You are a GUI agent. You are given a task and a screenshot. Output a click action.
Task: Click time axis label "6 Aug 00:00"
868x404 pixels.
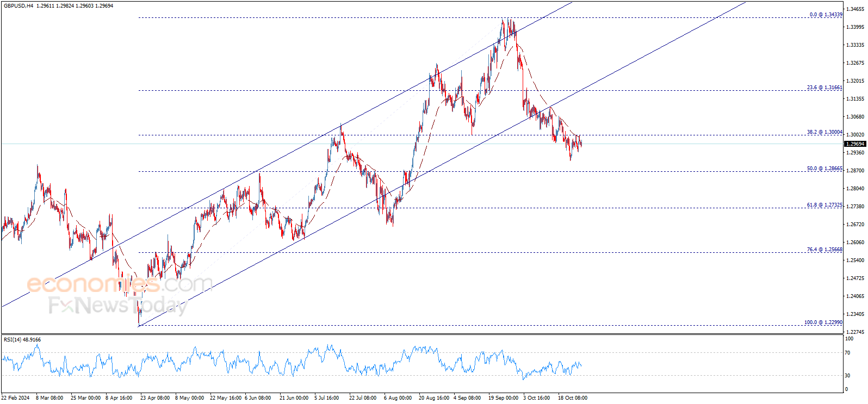[398, 398]
